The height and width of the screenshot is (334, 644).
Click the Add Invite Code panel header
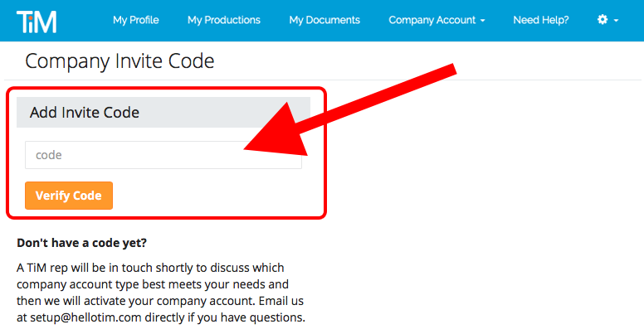coord(163,113)
